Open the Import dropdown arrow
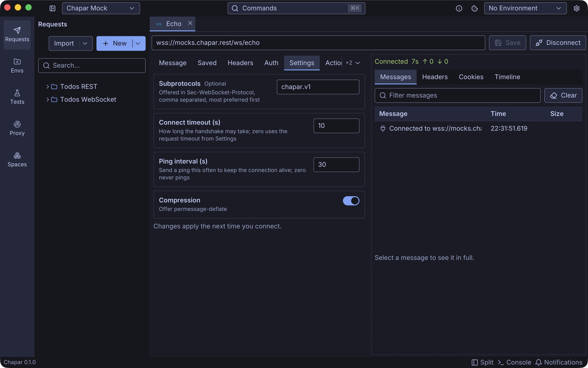This screenshot has height=368, width=588. point(85,43)
